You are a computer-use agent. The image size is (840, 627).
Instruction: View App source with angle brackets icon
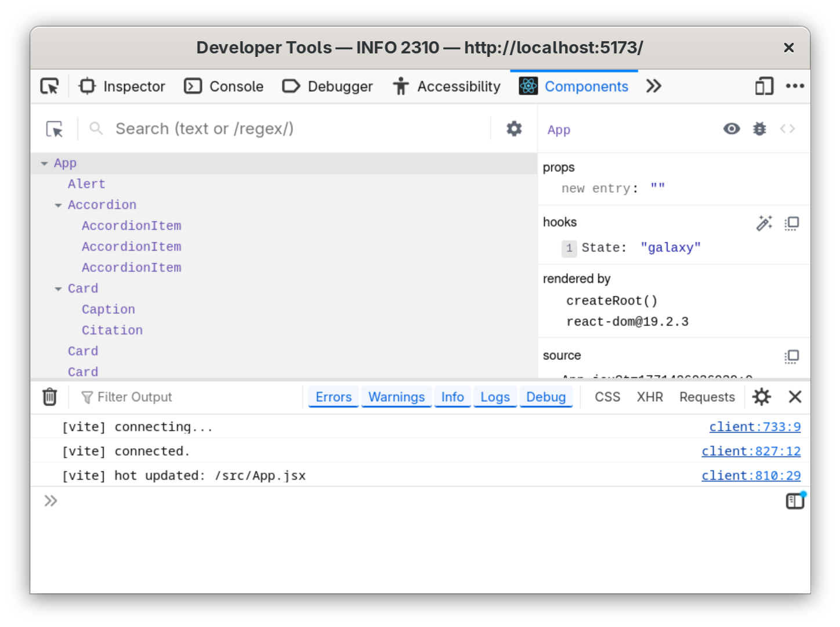[787, 129]
